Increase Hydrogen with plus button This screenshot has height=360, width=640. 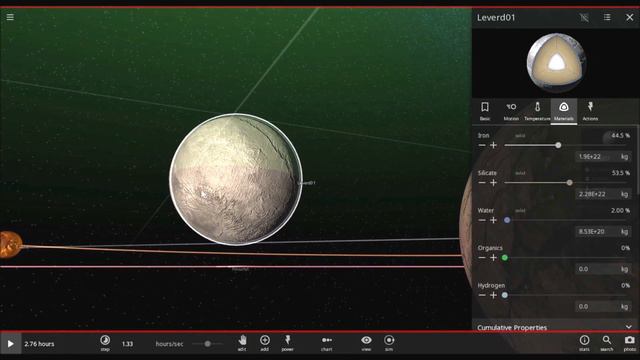click(x=493, y=295)
